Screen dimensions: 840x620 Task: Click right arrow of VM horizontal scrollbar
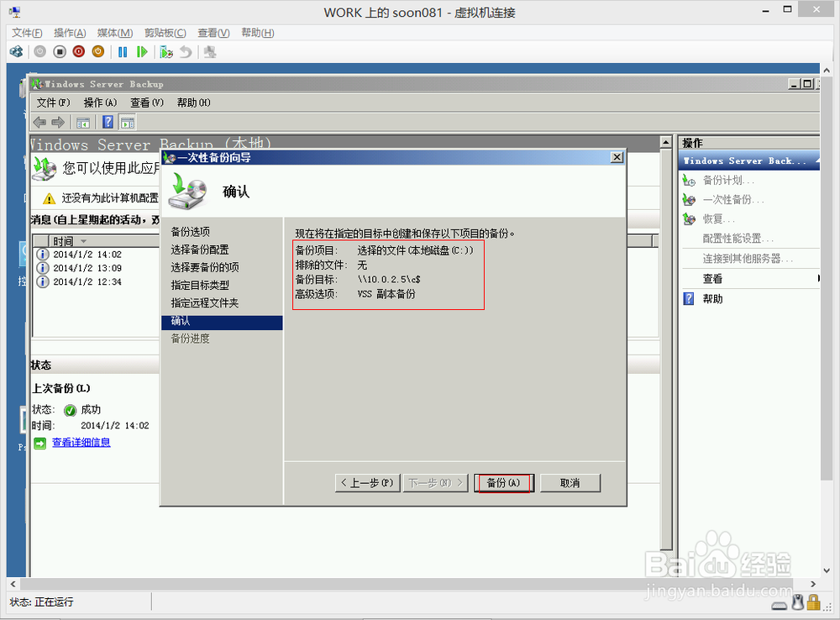(813, 584)
